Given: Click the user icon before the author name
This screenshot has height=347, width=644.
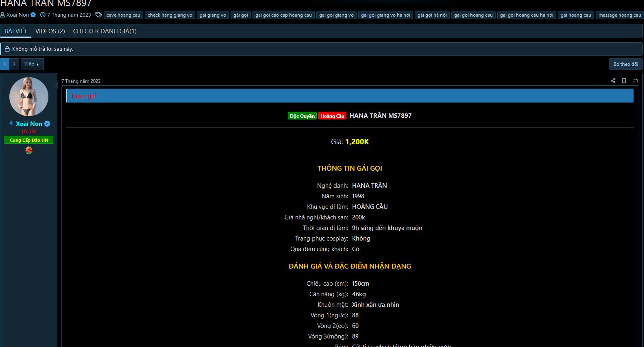Looking at the screenshot, I should (x=3, y=15).
